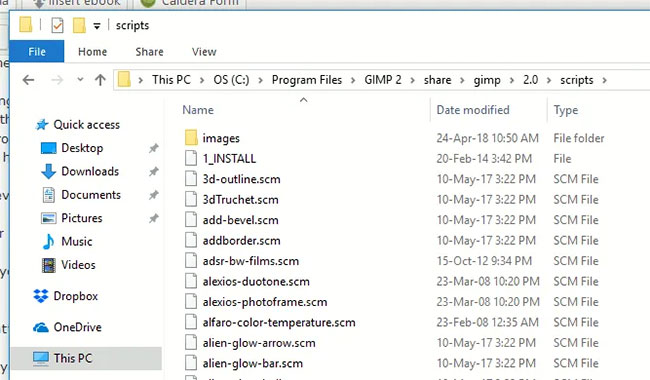
Task: Click the New folder icon in title bar
Action: coord(79,25)
